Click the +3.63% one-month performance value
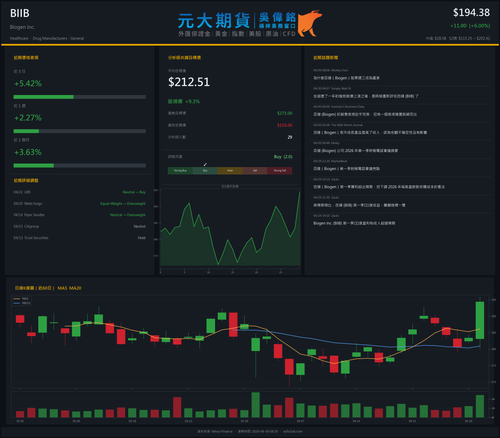 point(28,152)
